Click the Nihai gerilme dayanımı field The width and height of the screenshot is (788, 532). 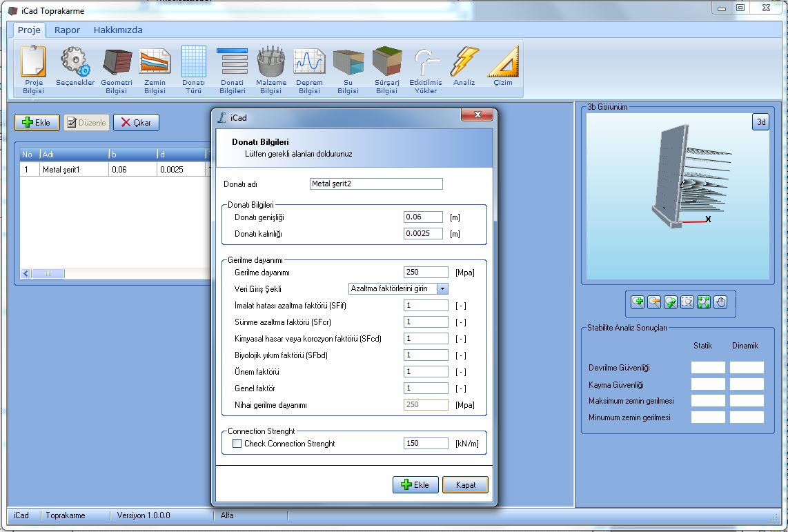(426, 405)
